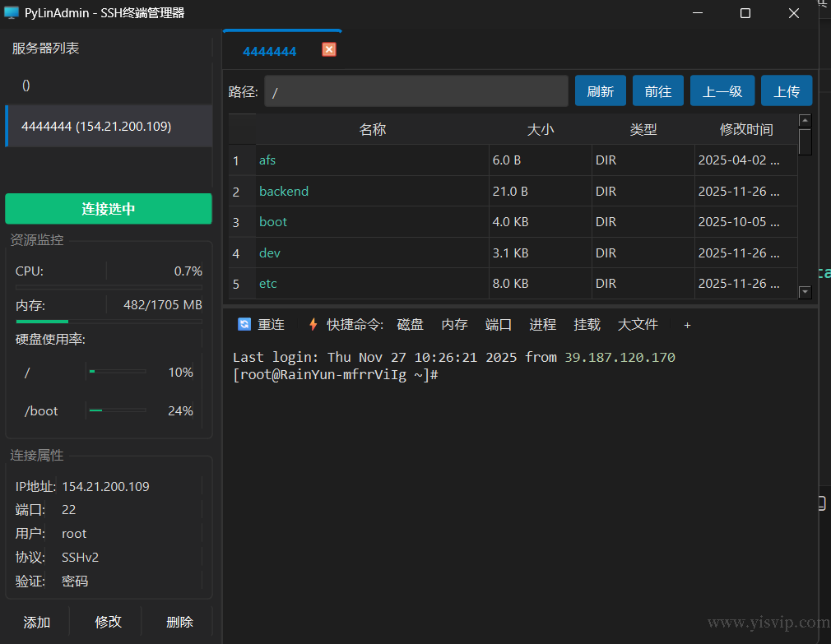Screen dimensions: 831x644
Task: Click the 上传 upload button
Action: pos(787,90)
